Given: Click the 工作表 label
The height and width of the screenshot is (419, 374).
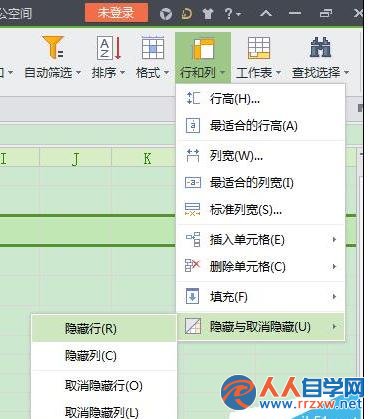Looking at the screenshot, I should [x=254, y=72].
